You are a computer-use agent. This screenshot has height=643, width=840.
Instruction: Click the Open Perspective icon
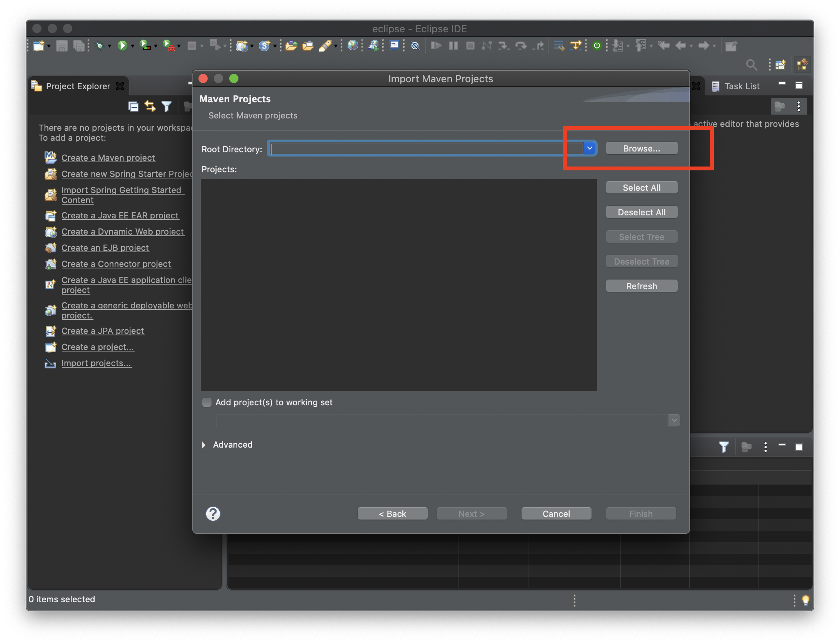pyautogui.click(x=781, y=65)
